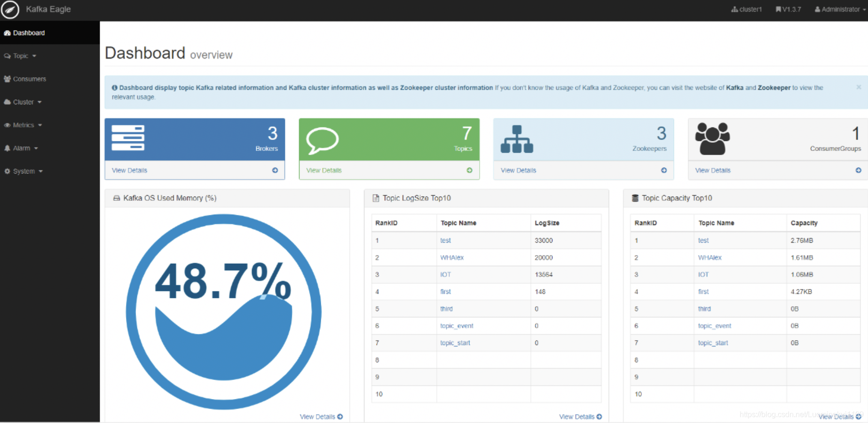Click the Topic Capacity Top10 database icon
The height and width of the screenshot is (423, 868).
click(635, 198)
